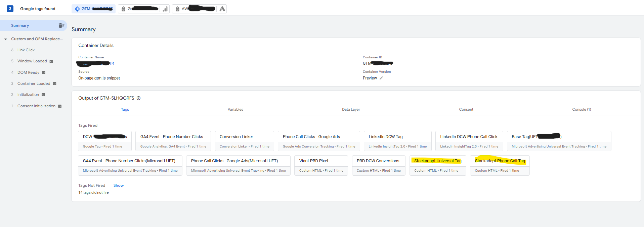The image size is (644, 227).
Task: Open the Viant PBD Pixel tag
Action: click(321, 165)
